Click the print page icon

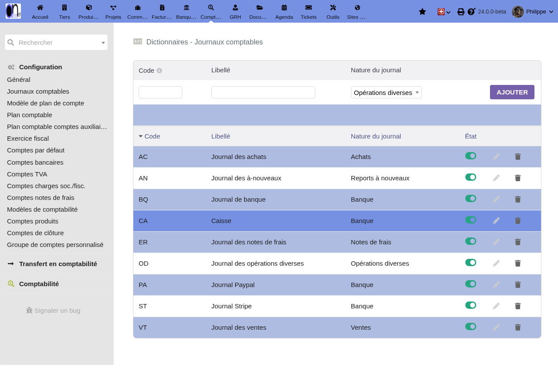pyautogui.click(x=461, y=12)
